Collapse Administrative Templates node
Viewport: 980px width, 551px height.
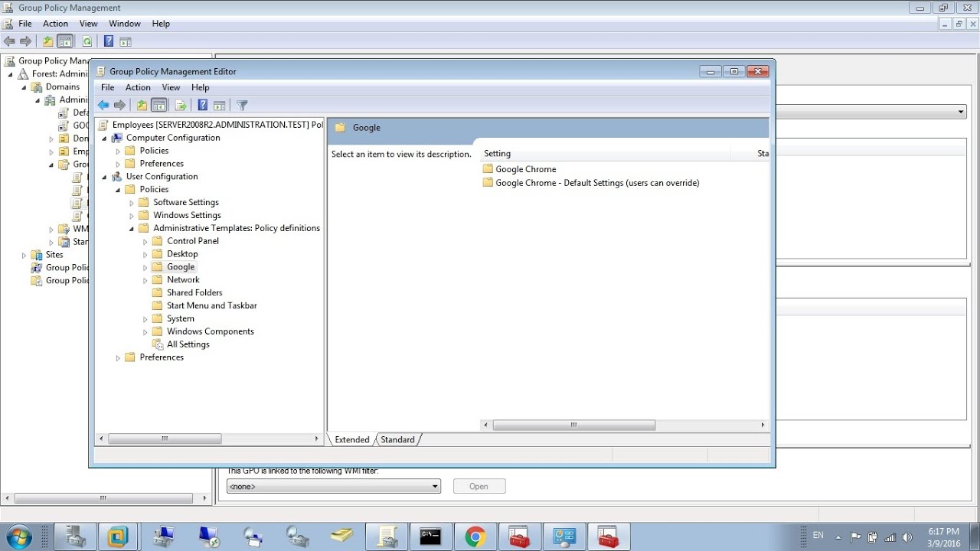tap(132, 229)
